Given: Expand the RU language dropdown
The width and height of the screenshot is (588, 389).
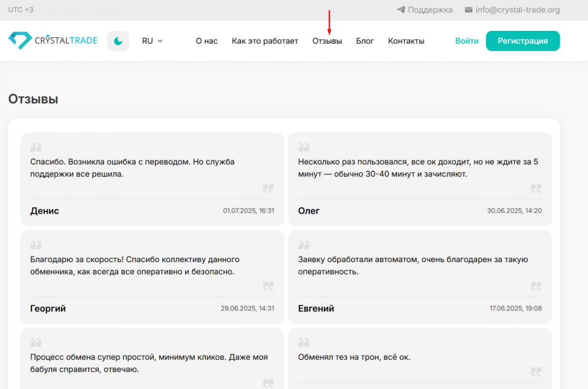Looking at the screenshot, I should 152,41.
